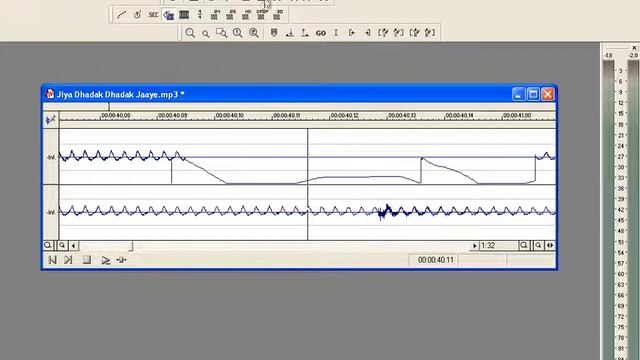This screenshot has height=360, width=640.
Task: Click time zoom in magnifier bottom-left
Action: (x=48, y=245)
